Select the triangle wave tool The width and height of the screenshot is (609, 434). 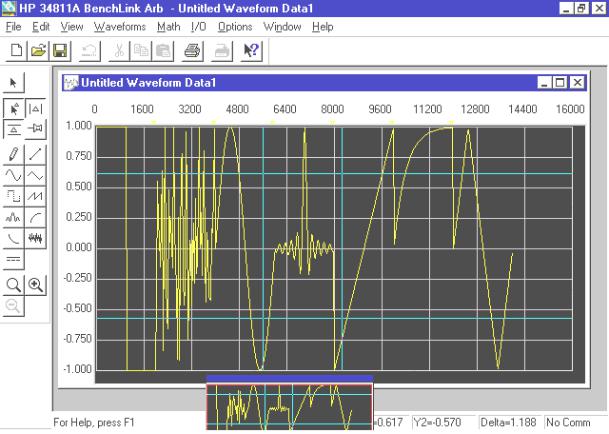coord(35,176)
